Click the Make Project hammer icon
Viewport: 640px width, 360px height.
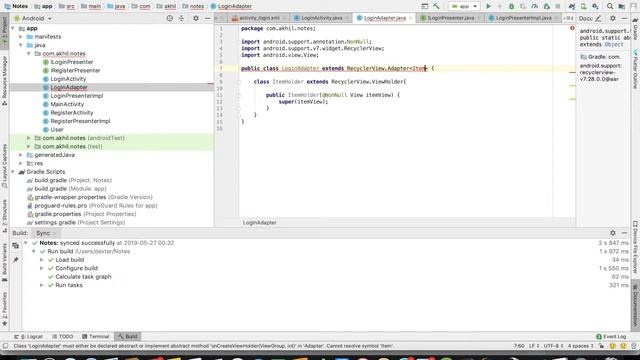(x=436, y=6)
